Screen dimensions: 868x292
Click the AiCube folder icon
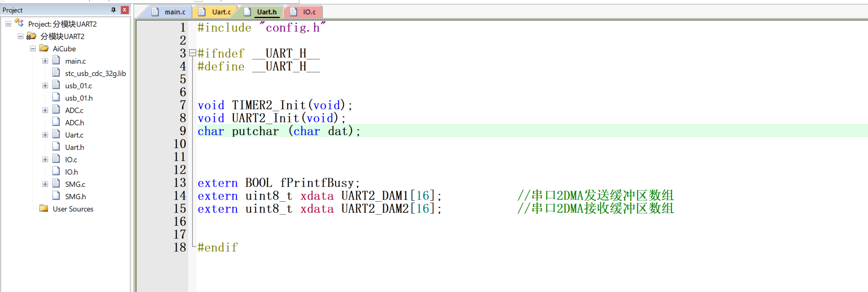coord(44,48)
